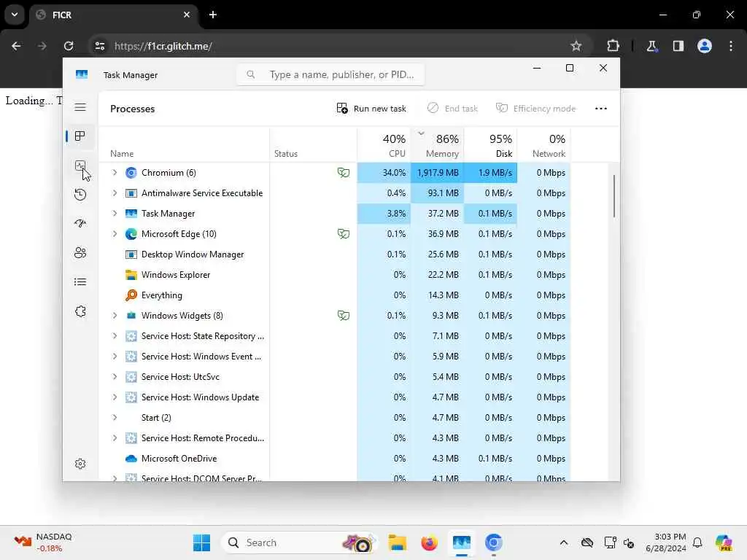
Task: Sort processes by Network column
Action: click(x=544, y=145)
